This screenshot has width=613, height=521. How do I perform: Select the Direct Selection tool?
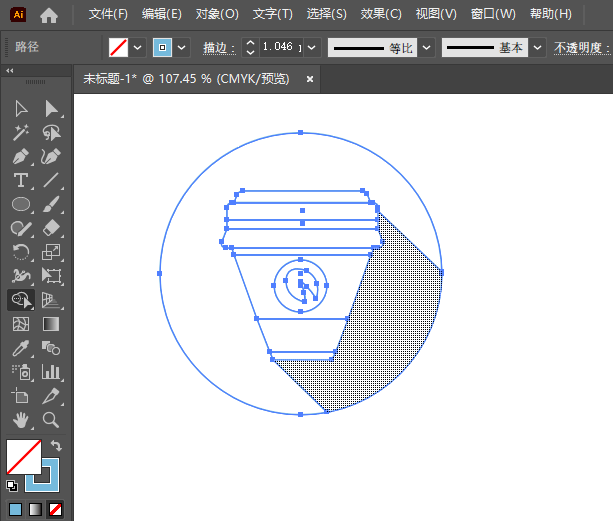(51, 109)
